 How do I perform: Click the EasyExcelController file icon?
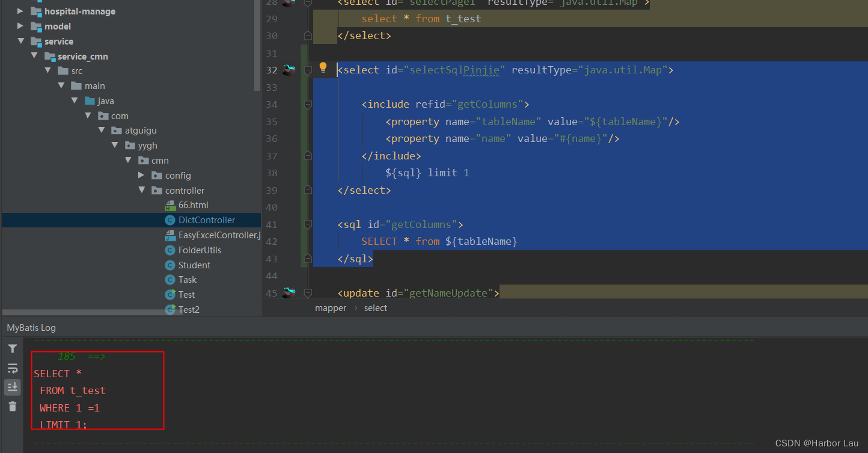(x=170, y=235)
